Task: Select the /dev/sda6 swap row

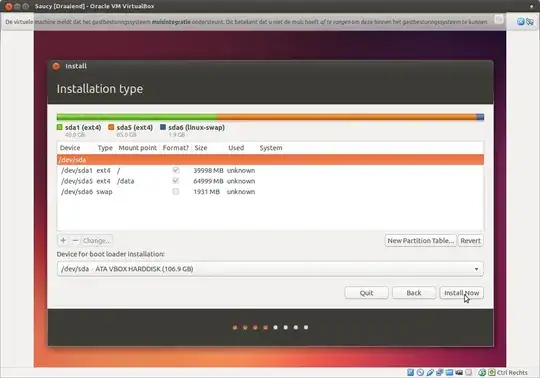Action: tap(270, 191)
